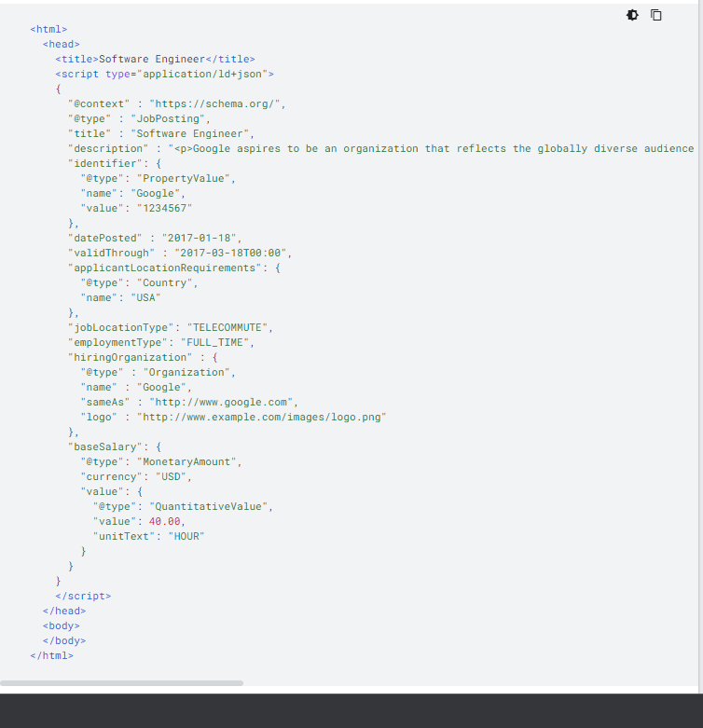Screen dimensions: 703x728
Task: Click the unitText value "HOUR"
Action: click(186, 536)
